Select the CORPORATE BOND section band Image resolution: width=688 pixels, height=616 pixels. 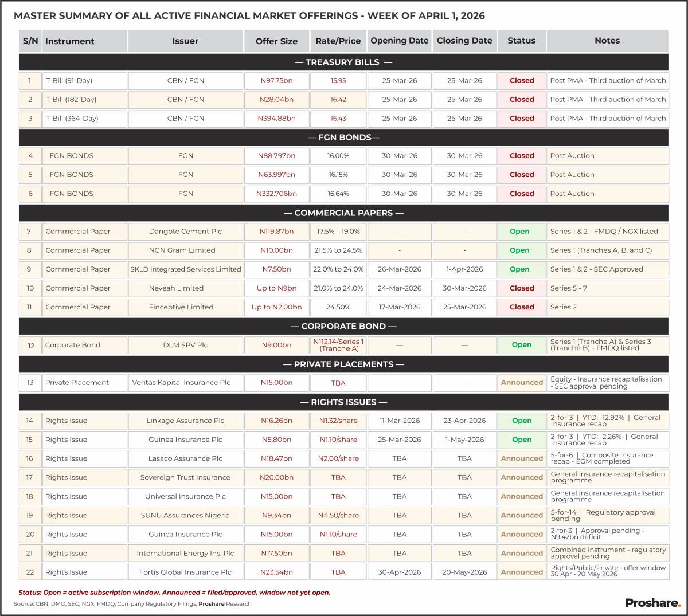[x=344, y=327]
